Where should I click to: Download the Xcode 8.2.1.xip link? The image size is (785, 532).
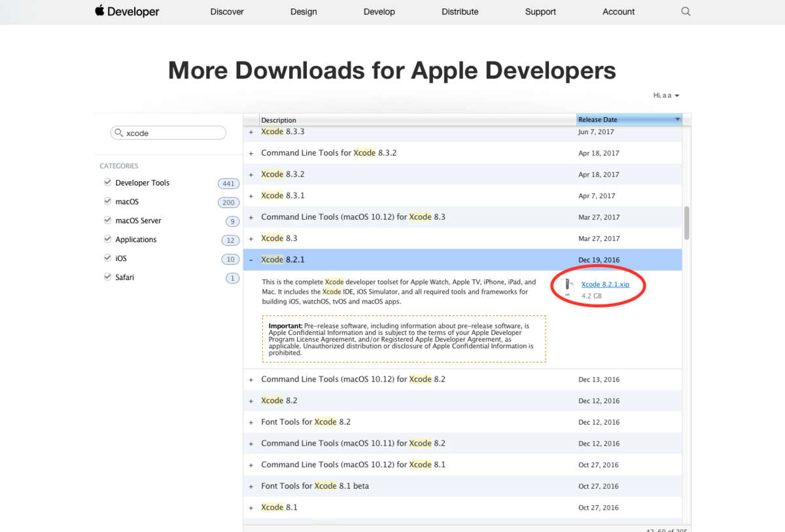click(605, 285)
